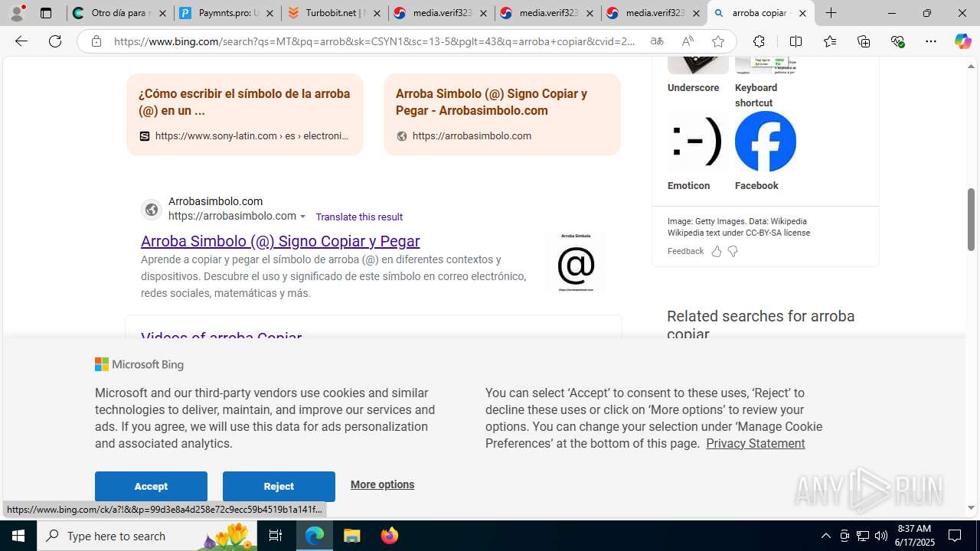Image resolution: width=980 pixels, height=551 pixels.
Task: Activate Read aloud icon in address bar
Action: pyautogui.click(x=688, y=41)
